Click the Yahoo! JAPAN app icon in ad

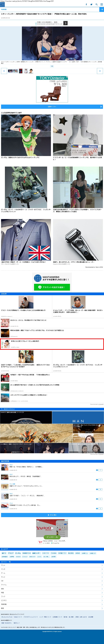40,542
